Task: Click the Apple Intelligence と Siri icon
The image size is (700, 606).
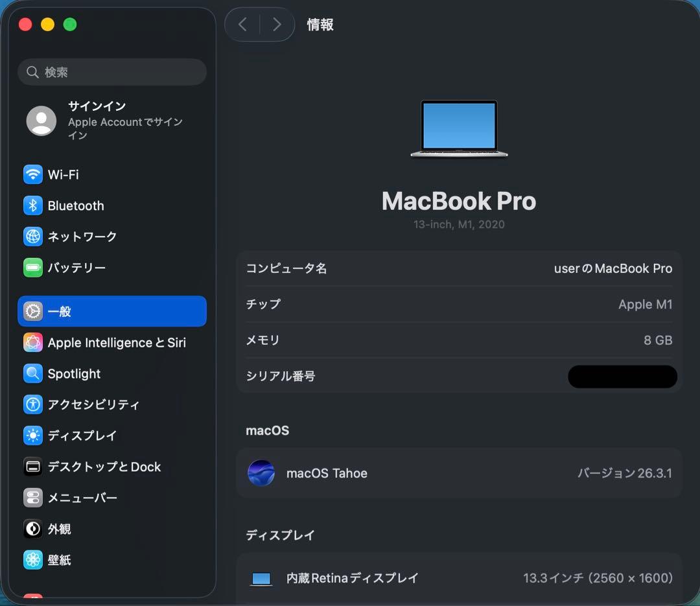Action: [32, 342]
